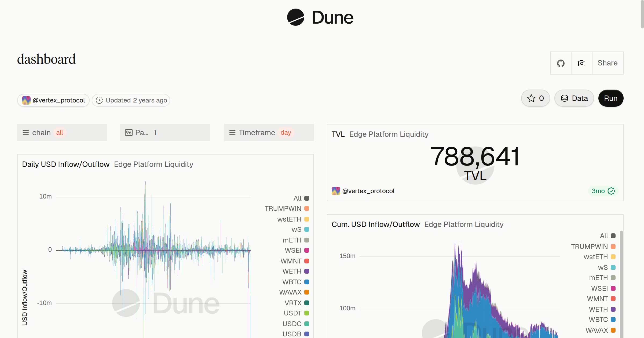This screenshot has height=338, width=644.
Task: Toggle WBTC series in Daily chart legend
Action: (296, 282)
